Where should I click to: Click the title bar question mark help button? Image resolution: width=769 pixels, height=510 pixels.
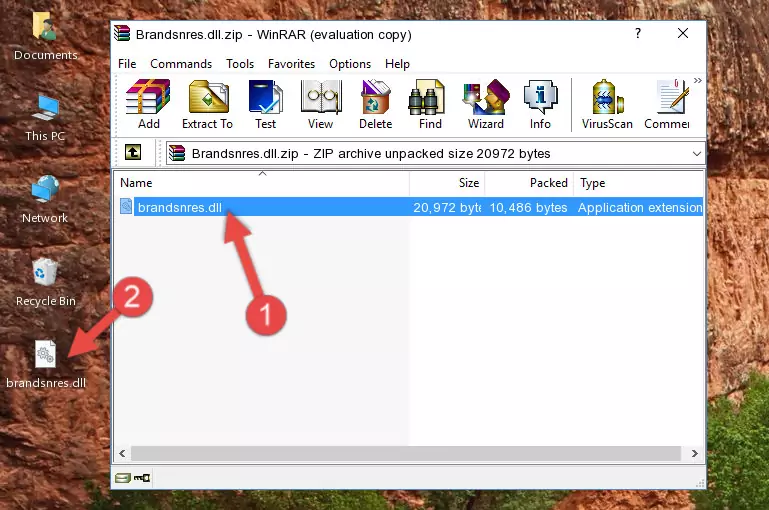[638, 33]
